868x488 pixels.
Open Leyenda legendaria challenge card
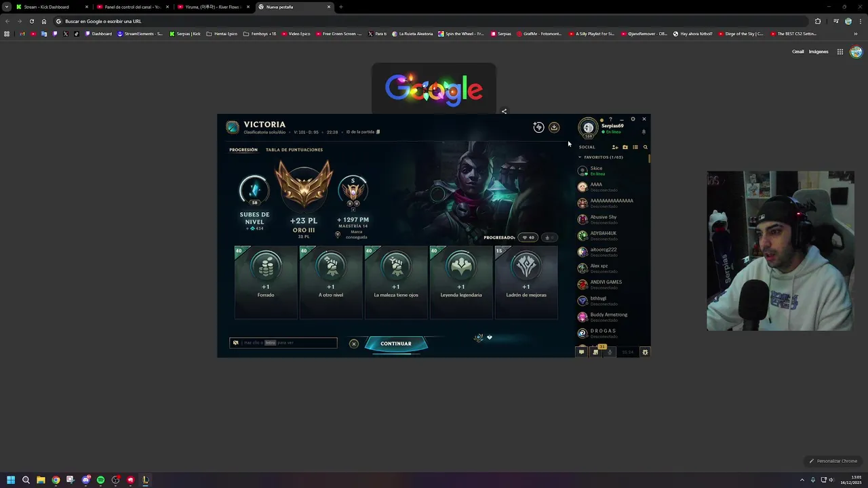click(x=461, y=282)
